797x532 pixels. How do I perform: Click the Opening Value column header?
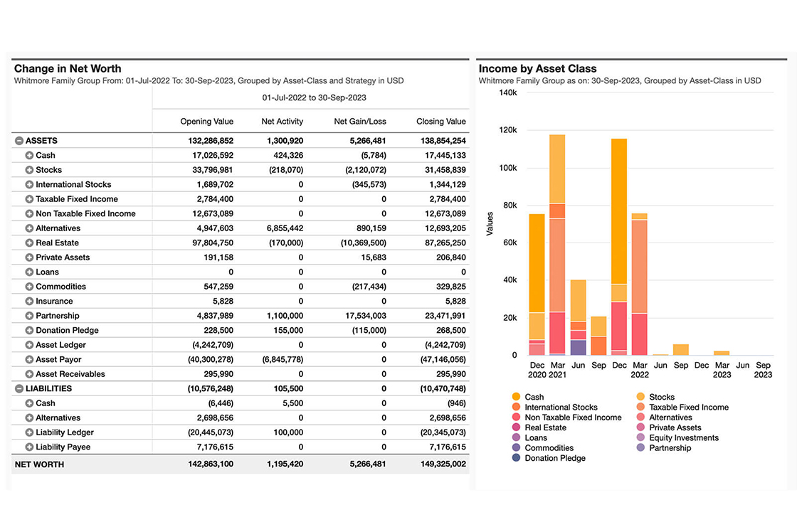(206, 122)
